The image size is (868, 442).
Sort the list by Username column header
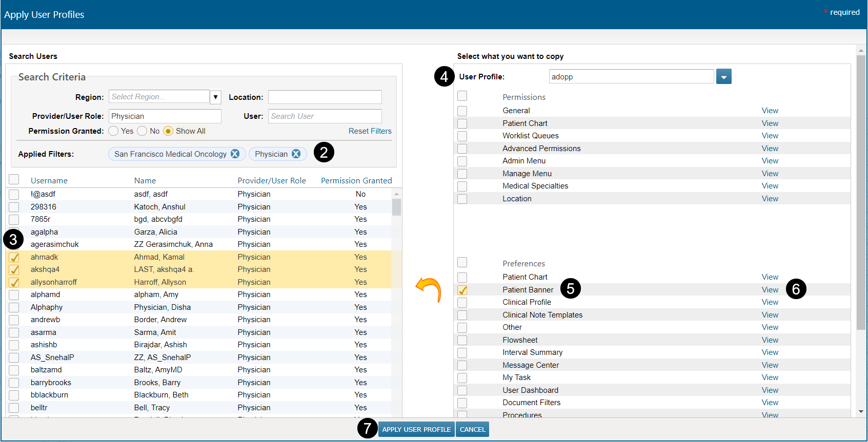(49, 181)
